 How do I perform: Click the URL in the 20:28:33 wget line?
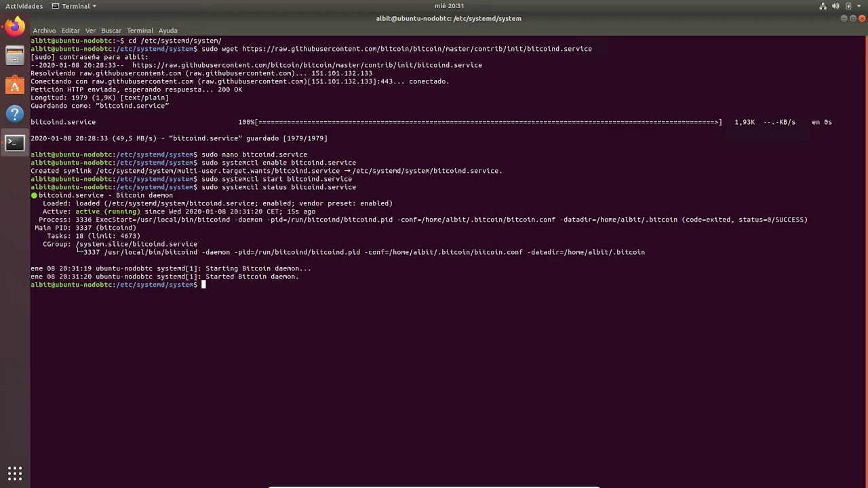(307, 65)
